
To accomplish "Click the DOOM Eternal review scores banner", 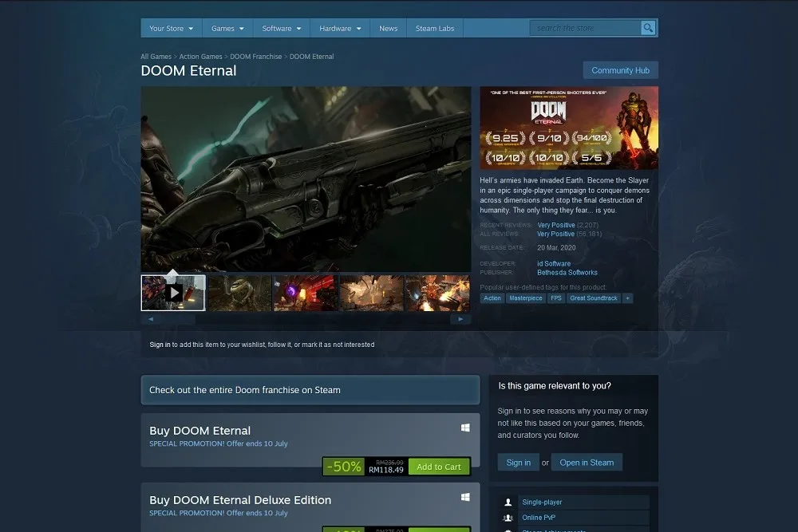I will click(x=569, y=128).
